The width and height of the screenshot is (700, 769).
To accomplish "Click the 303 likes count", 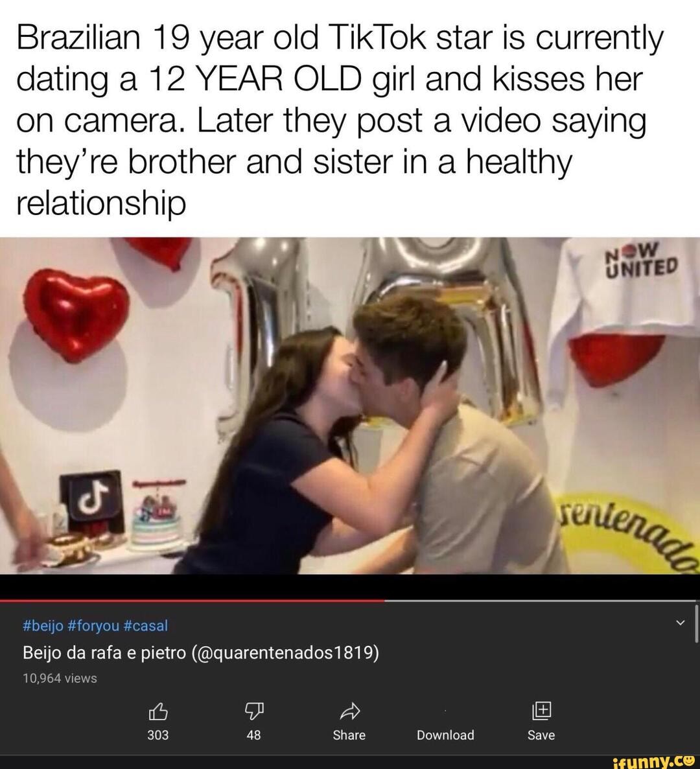I will (158, 735).
